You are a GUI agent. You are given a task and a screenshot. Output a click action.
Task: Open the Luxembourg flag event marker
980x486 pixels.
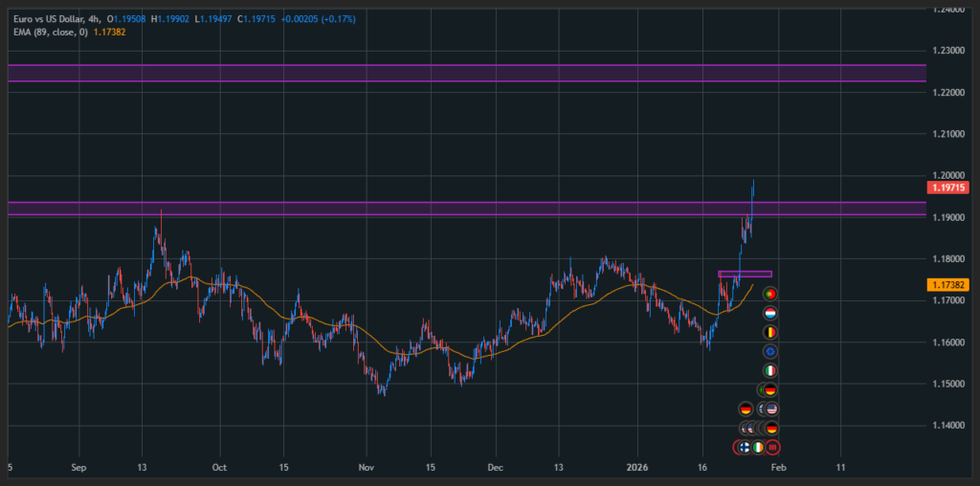coord(769,313)
